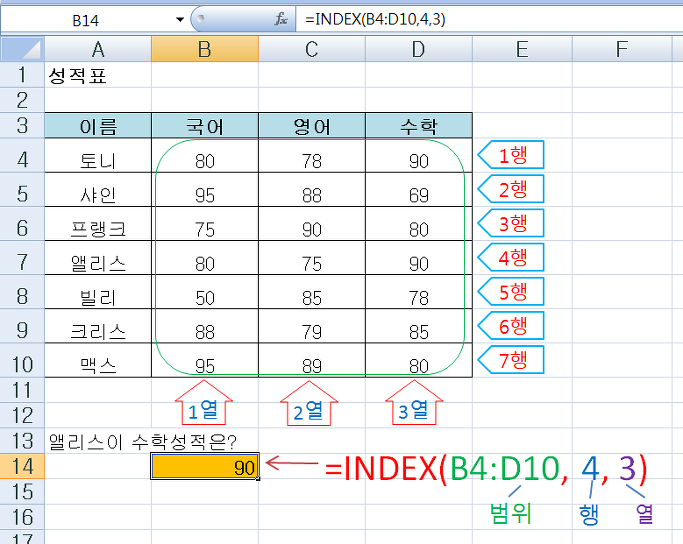Screen dimensions: 683x544
Task: Click 토니's 국어 score 80
Action: point(205,155)
